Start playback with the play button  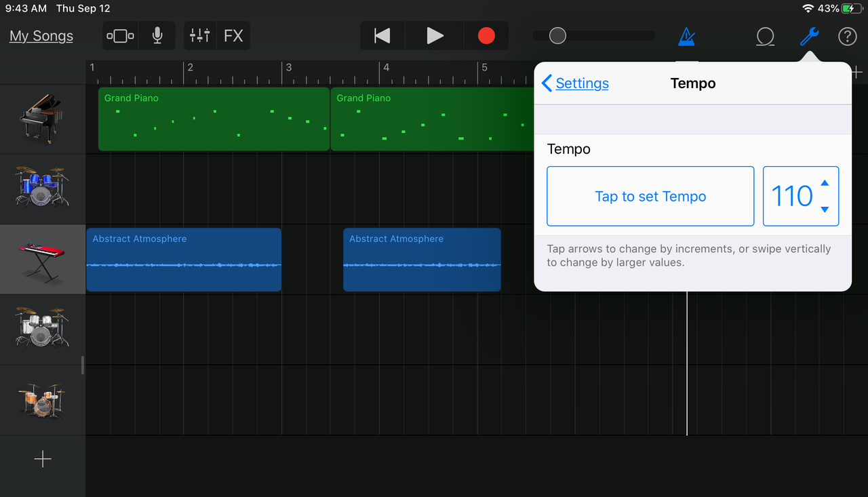[434, 35]
